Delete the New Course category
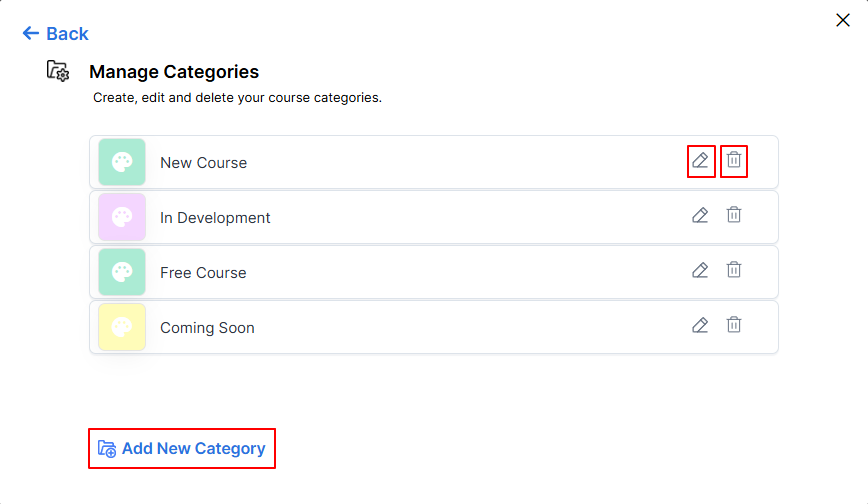 click(x=734, y=160)
